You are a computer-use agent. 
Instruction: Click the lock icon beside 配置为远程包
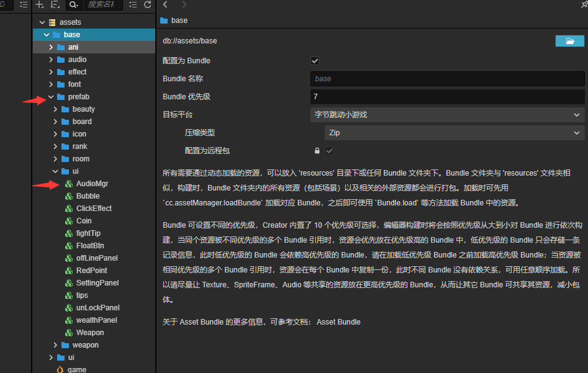coord(317,151)
